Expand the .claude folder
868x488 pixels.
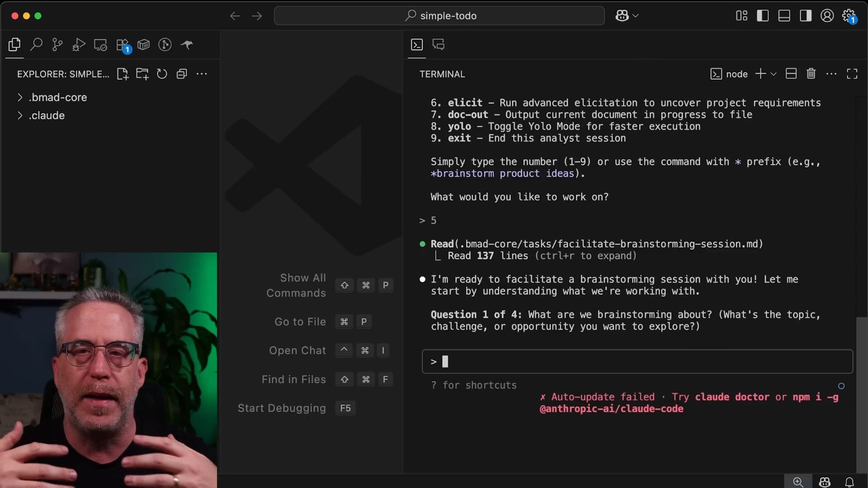tap(47, 115)
